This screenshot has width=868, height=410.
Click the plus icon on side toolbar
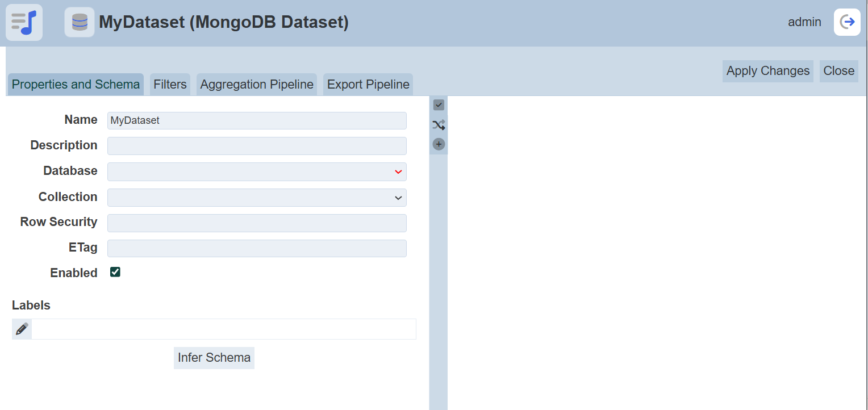click(438, 144)
